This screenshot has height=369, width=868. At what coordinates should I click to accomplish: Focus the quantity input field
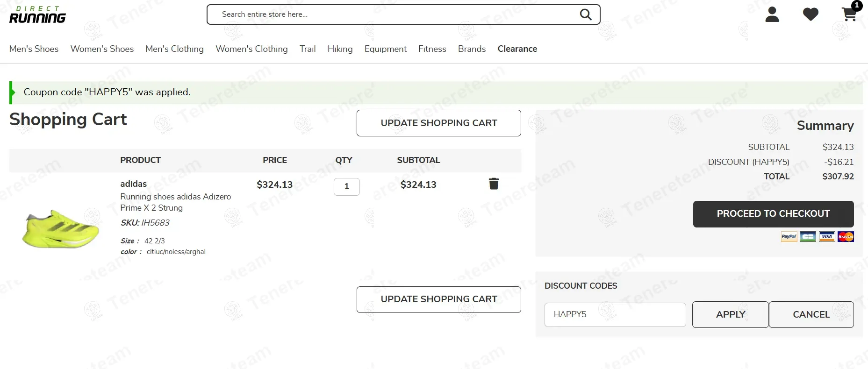pos(346,187)
